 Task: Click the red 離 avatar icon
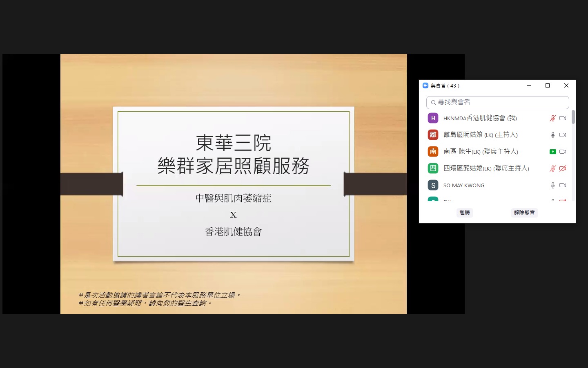point(433,135)
